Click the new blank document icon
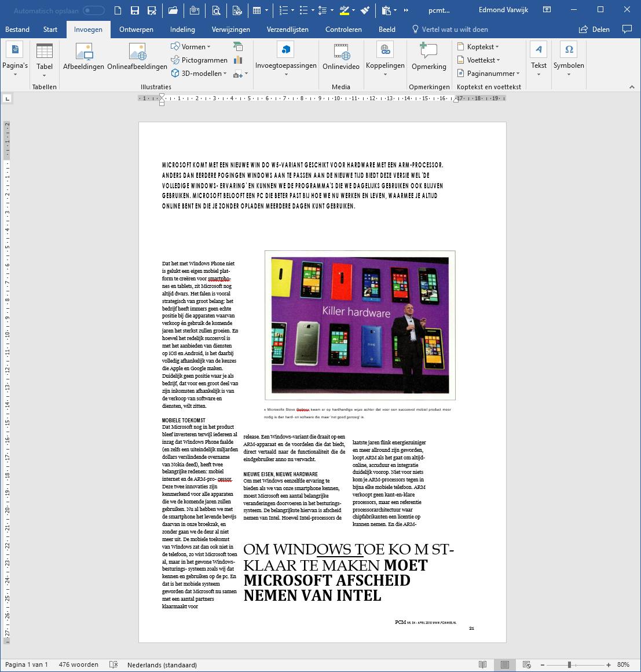641x672 pixels. coord(118,10)
